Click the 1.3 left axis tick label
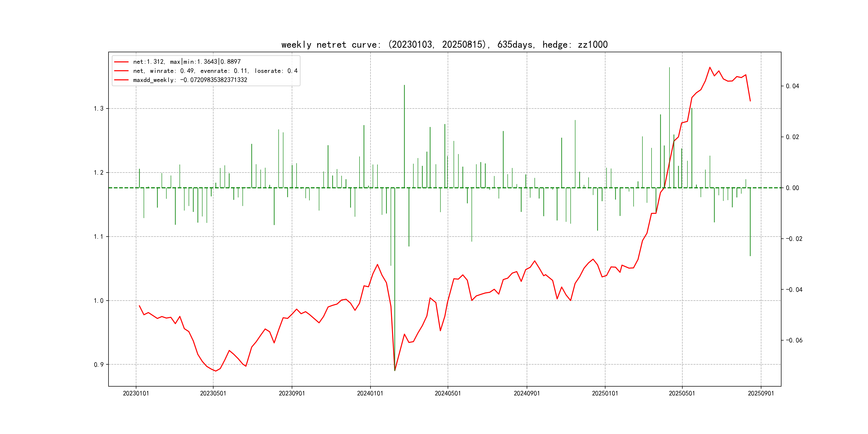Viewport: 868px width, 434px height. click(98, 108)
